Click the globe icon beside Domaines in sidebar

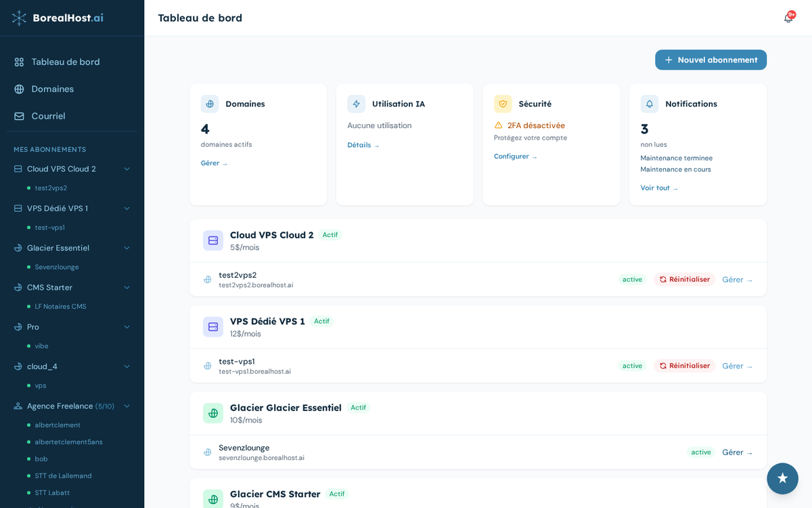tap(18, 89)
